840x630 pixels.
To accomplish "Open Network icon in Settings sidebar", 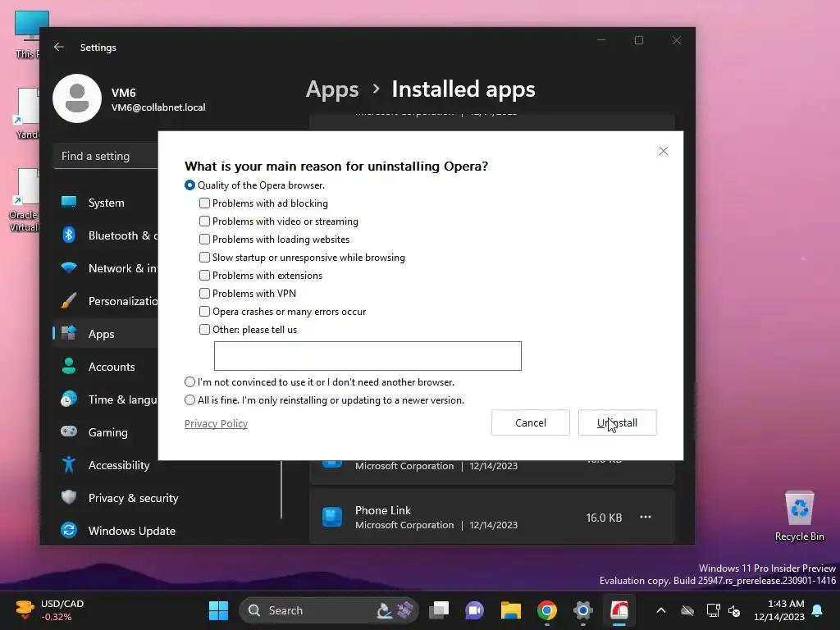I will click(69, 267).
